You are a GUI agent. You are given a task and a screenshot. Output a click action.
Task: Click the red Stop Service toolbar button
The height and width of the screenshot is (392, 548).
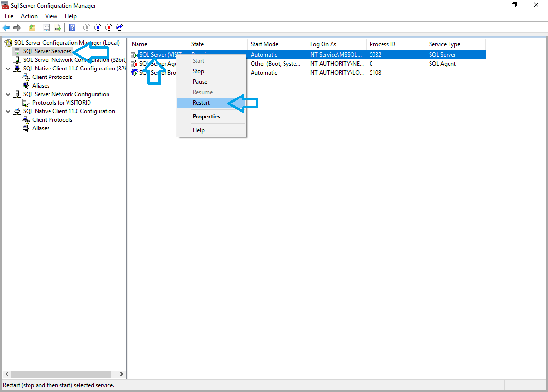(x=109, y=28)
